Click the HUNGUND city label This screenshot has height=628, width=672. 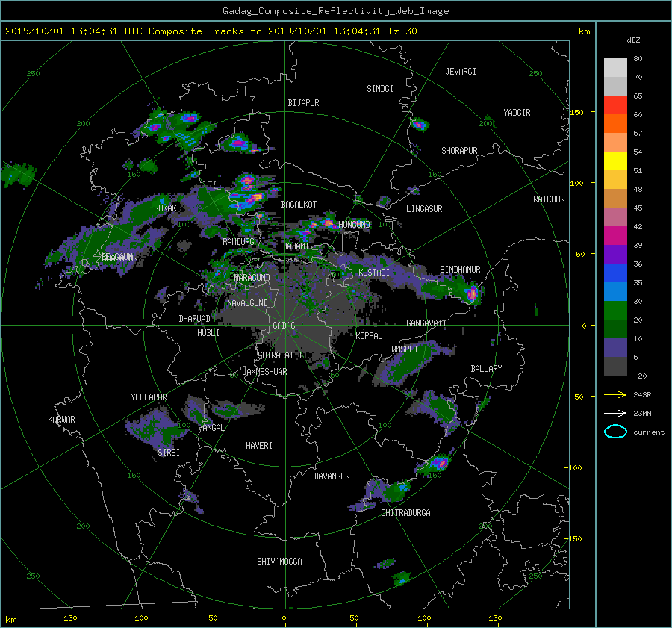pos(354,225)
